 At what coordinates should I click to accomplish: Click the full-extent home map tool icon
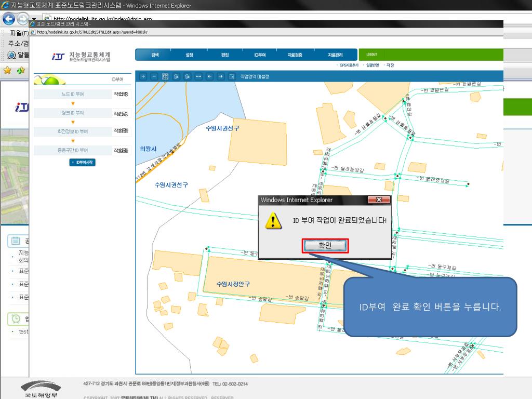[x=165, y=76]
